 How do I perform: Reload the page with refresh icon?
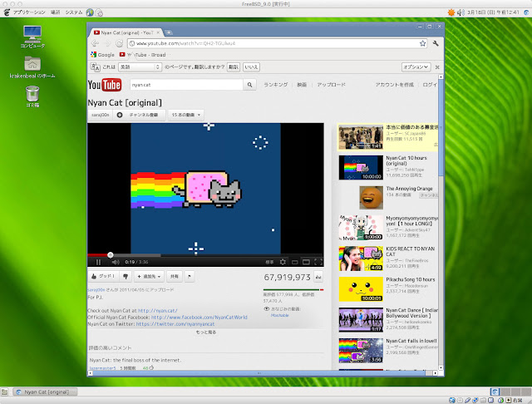(x=119, y=43)
